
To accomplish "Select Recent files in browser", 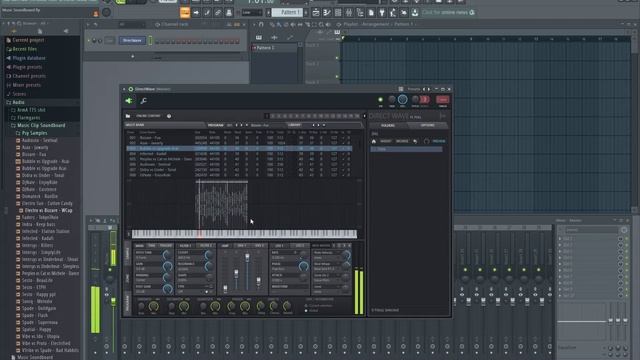I will [24, 49].
